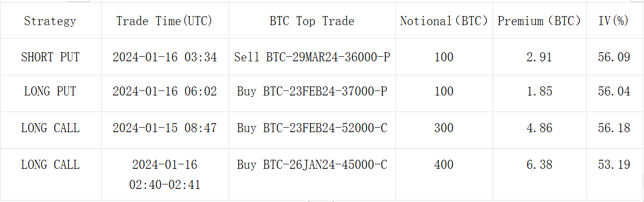Select the Buy BTC-23FEB24-37000-P cell

coord(312,91)
